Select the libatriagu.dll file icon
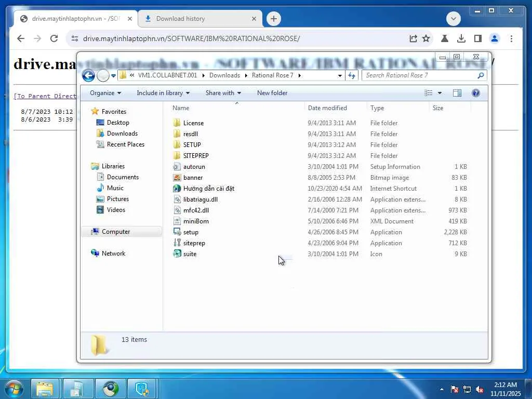The width and height of the screenshot is (532, 399). coord(177,199)
